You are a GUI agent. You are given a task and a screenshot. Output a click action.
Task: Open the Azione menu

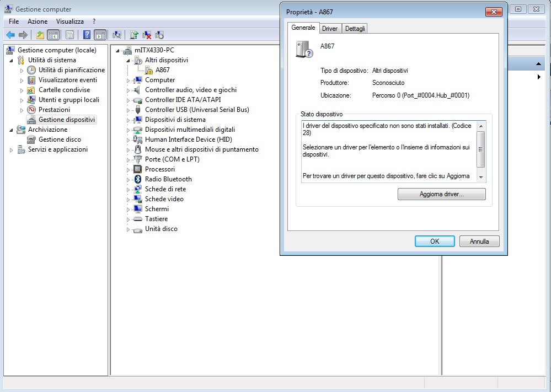point(38,22)
